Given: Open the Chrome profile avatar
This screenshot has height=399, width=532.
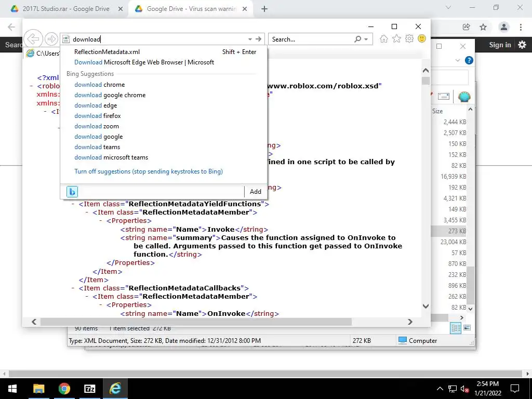Looking at the screenshot, I should click(504, 27).
